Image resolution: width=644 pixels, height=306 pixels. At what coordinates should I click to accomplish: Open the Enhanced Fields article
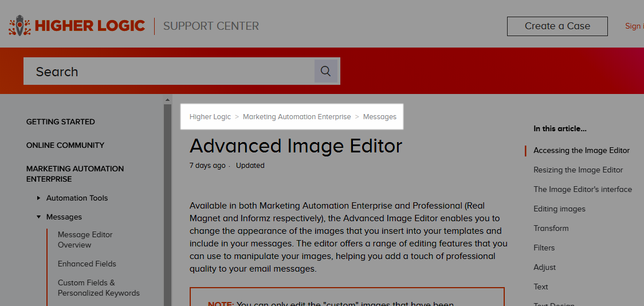pos(87,264)
